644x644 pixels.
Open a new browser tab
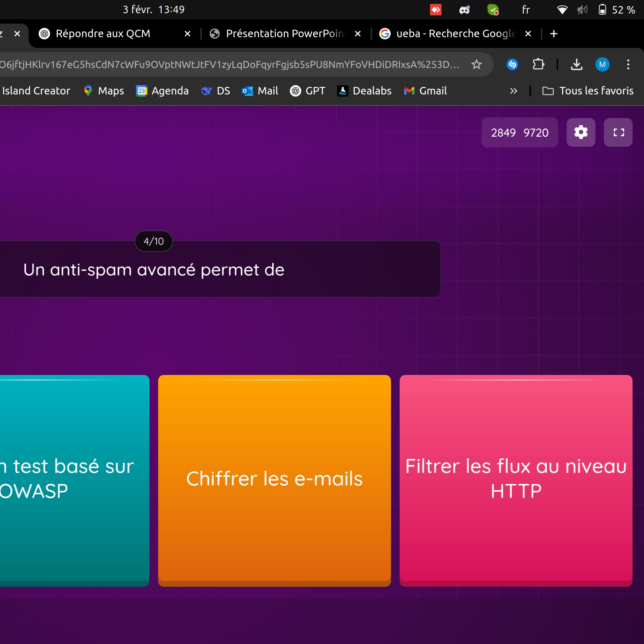coord(553,34)
